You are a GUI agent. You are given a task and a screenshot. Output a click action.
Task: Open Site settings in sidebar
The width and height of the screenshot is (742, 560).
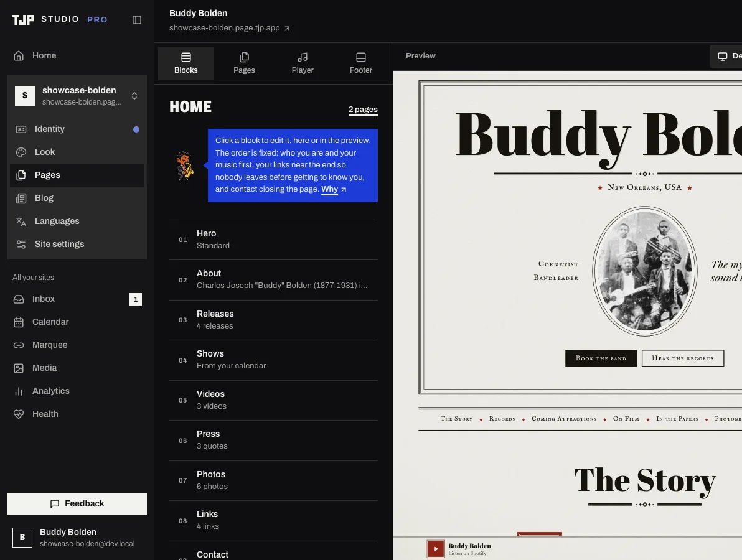point(77,245)
